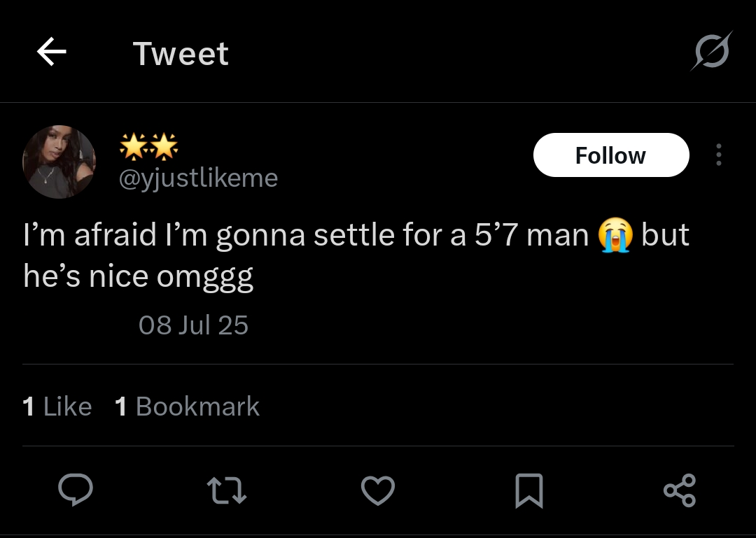Tap the 08 Jul 25 timestamp
The width and height of the screenshot is (756, 538).
(x=193, y=325)
